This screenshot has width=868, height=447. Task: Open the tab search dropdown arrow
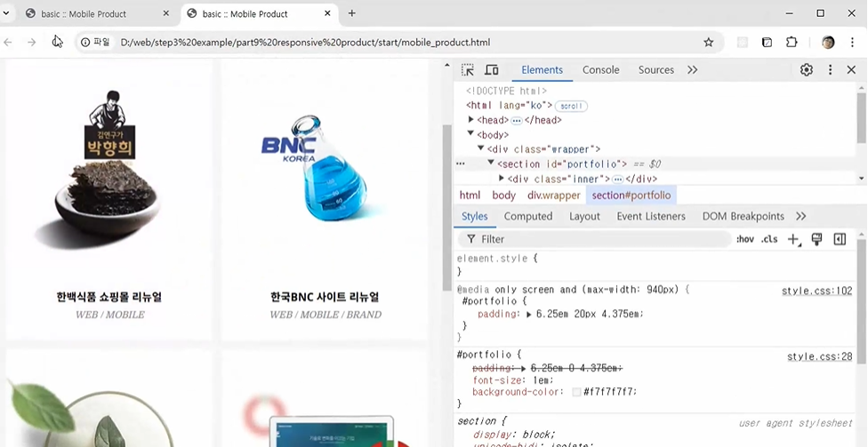(x=6, y=13)
